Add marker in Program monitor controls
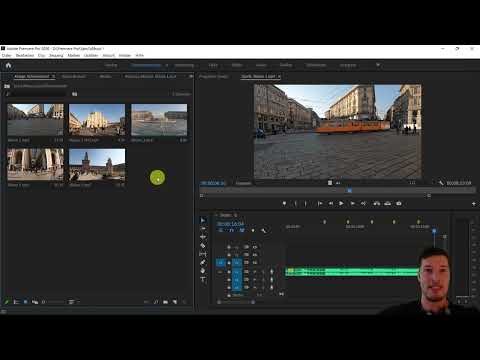 click(x=284, y=203)
